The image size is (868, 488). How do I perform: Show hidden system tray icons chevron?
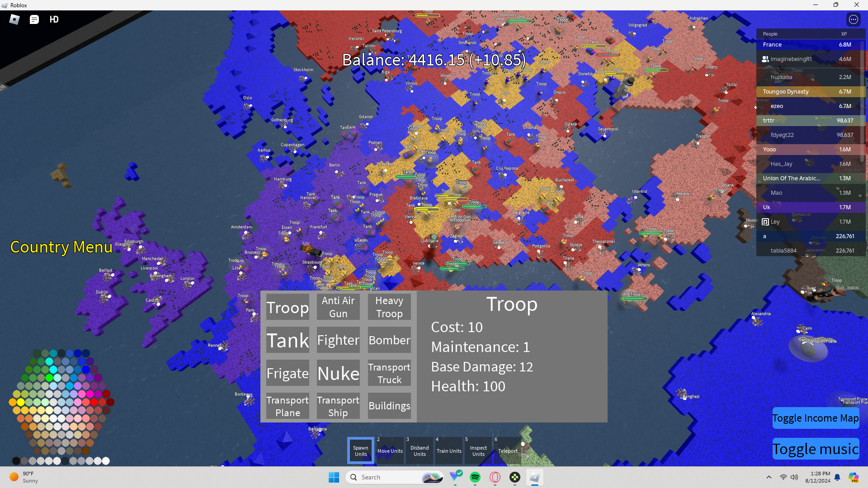[x=769, y=477]
